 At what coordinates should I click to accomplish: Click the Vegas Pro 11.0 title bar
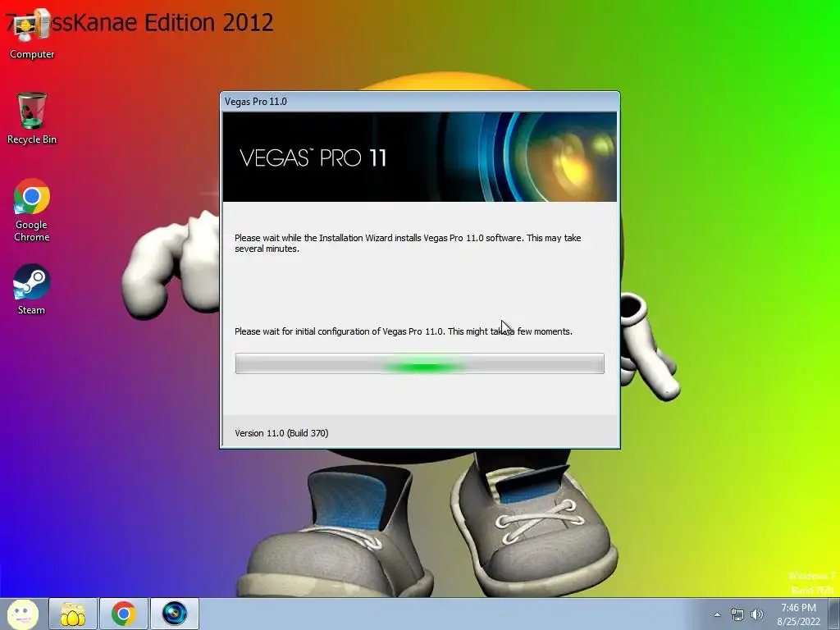(x=419, y=101)
